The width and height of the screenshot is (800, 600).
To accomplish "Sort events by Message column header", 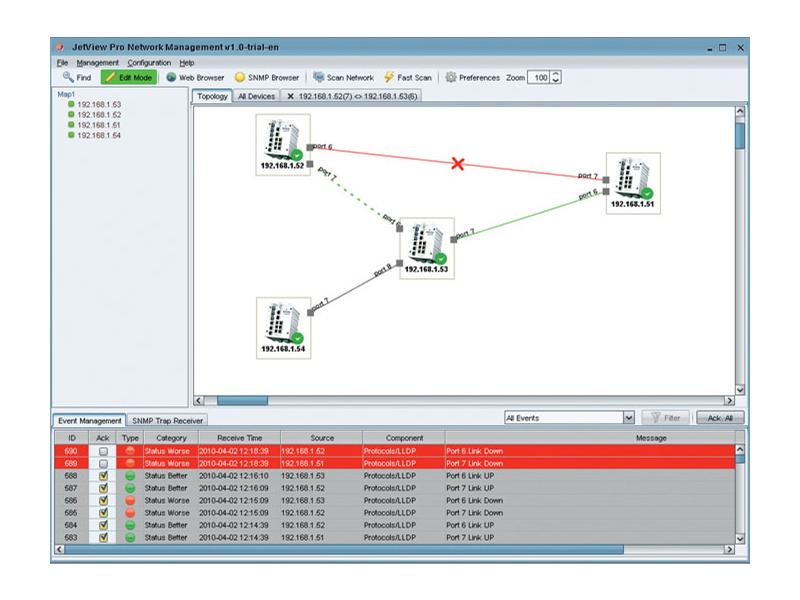I will (x=590, y=438).
